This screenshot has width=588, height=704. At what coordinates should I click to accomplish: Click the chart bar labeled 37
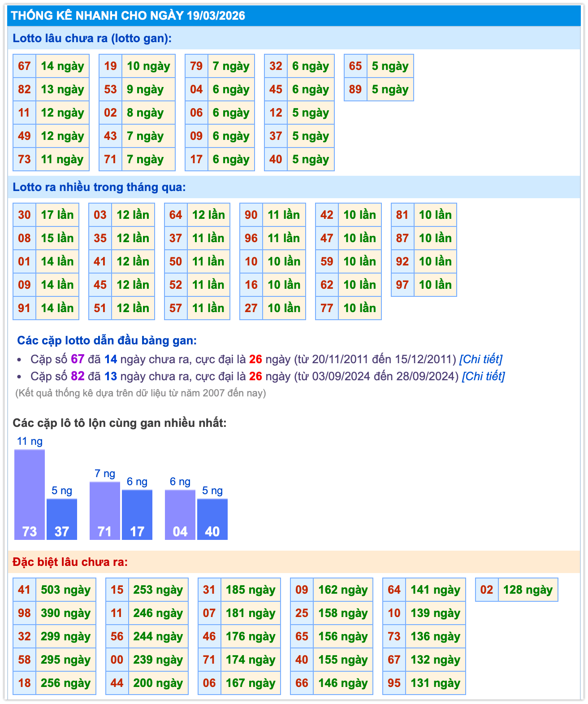click(62, 519)
